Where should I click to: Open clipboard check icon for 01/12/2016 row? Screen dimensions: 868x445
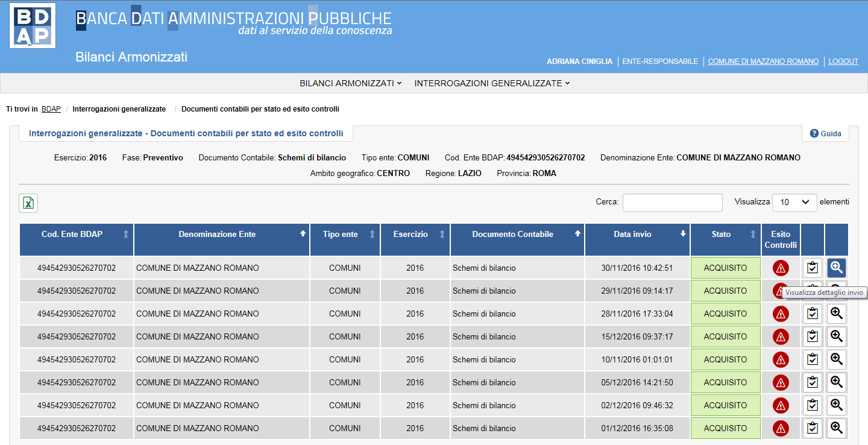click(x=813, y=428)
